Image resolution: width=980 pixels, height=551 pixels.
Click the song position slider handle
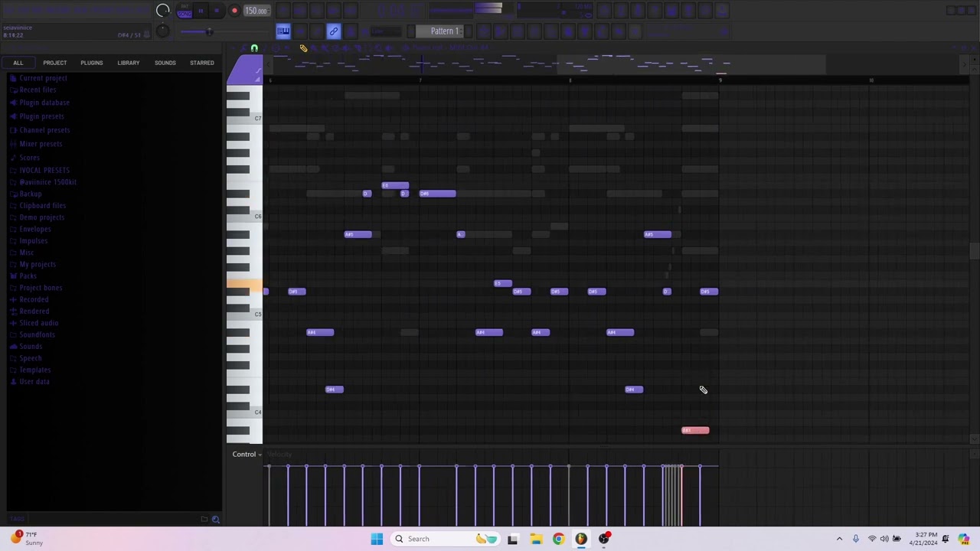[209, 31]
